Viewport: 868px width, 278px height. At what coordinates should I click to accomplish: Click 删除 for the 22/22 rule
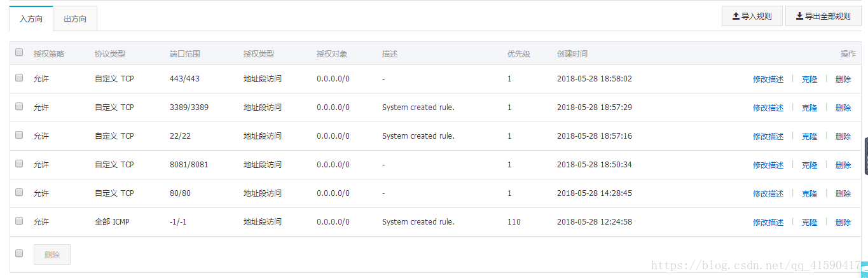(x=843, y=137)
